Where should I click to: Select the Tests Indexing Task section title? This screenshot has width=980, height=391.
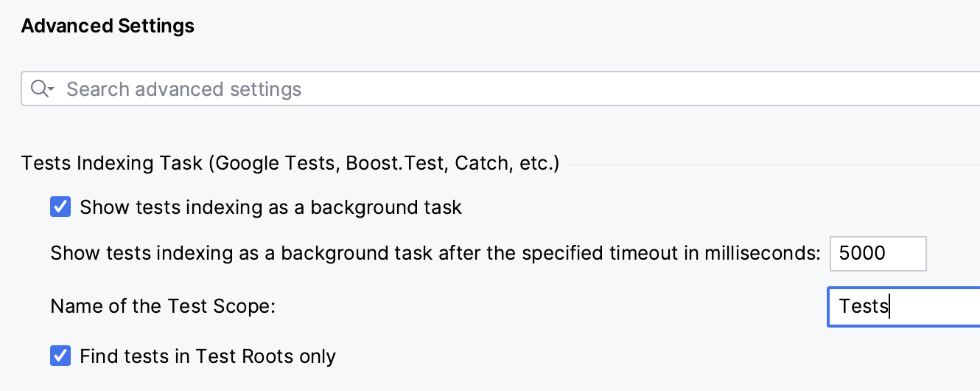click(111, 163)
